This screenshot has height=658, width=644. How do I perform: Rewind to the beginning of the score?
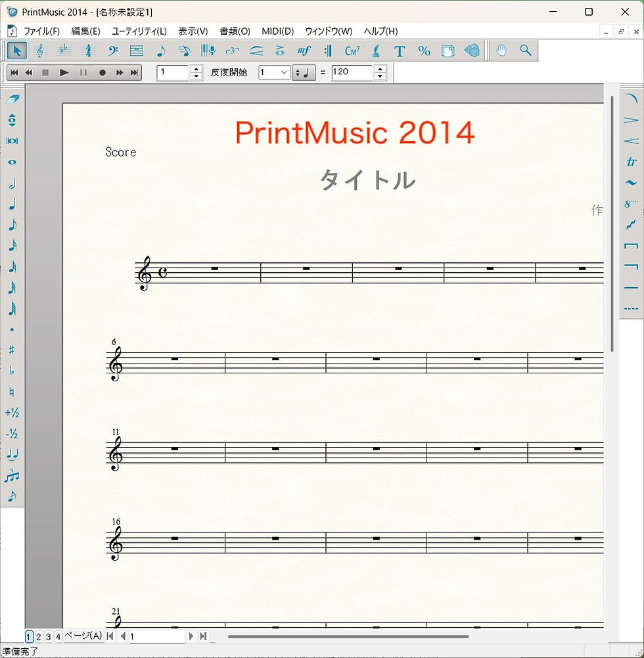(x=14, y=72)
